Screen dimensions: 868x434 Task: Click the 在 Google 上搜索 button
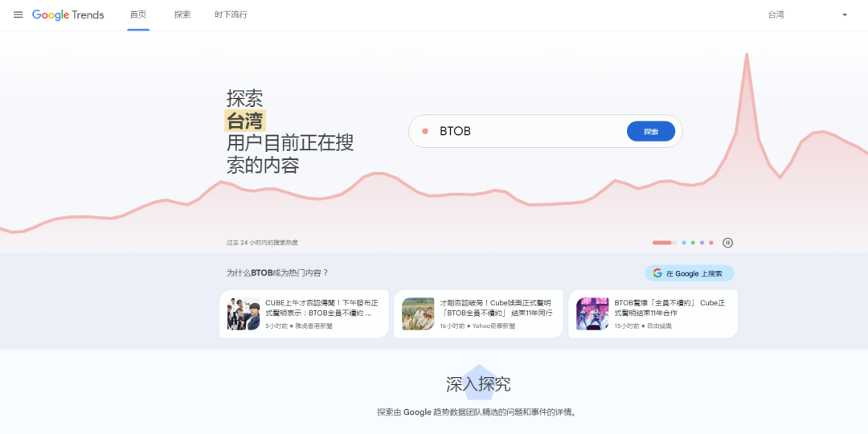click(690, 273)
